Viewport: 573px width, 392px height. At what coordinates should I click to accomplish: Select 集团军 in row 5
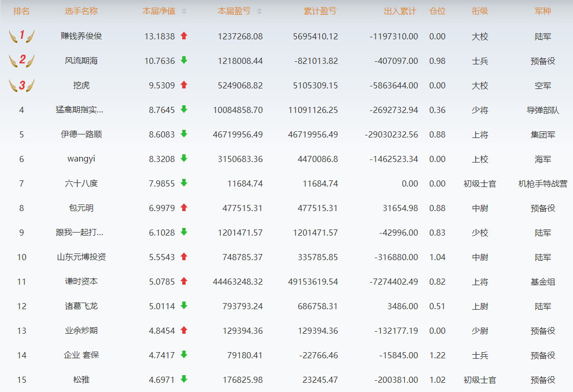coord(543,135)
